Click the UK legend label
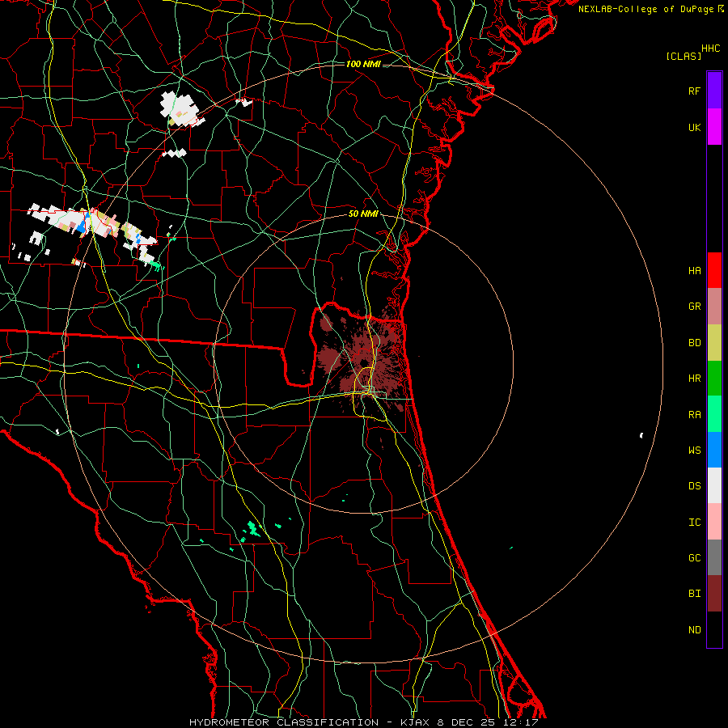The width and height of the screenshot is (728, 728). (x=694, y=127)
